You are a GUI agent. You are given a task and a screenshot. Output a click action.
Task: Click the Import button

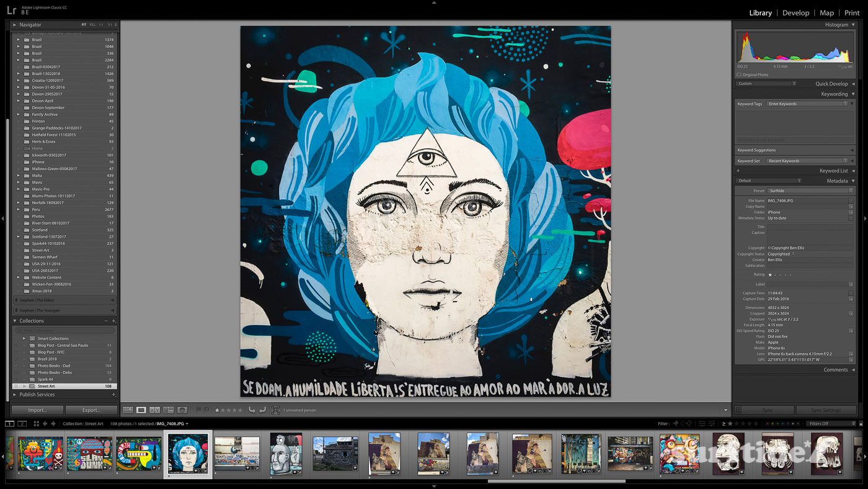37,410
